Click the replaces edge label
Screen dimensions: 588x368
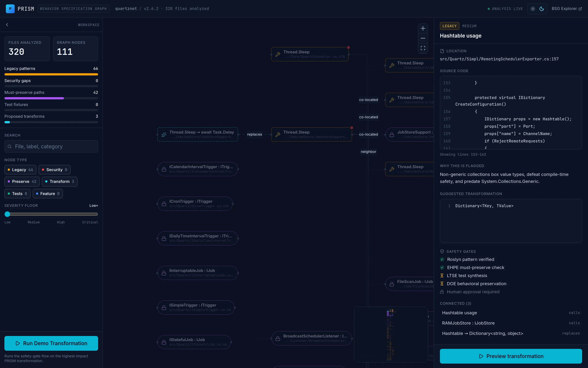(254, 134)
